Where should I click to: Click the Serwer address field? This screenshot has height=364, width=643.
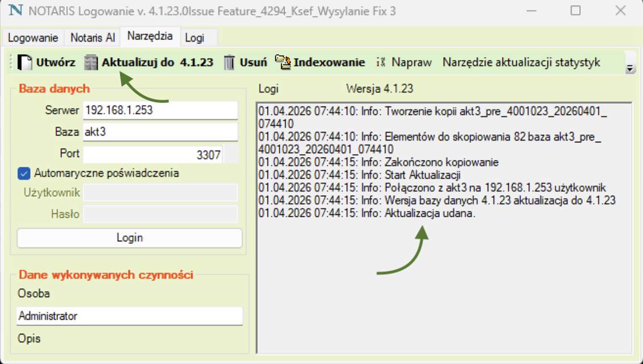point(160,110)
